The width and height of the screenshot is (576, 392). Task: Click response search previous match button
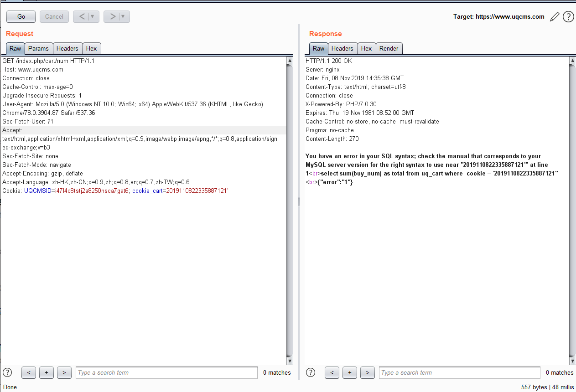coord(332,372)
